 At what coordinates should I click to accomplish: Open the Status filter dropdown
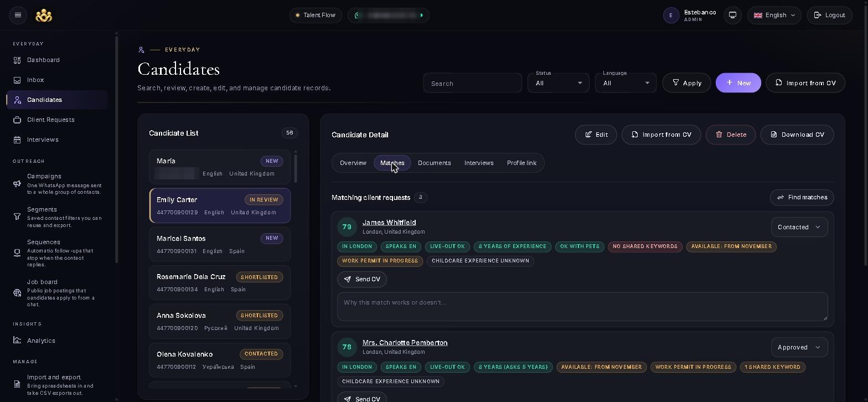pos(559,83)
